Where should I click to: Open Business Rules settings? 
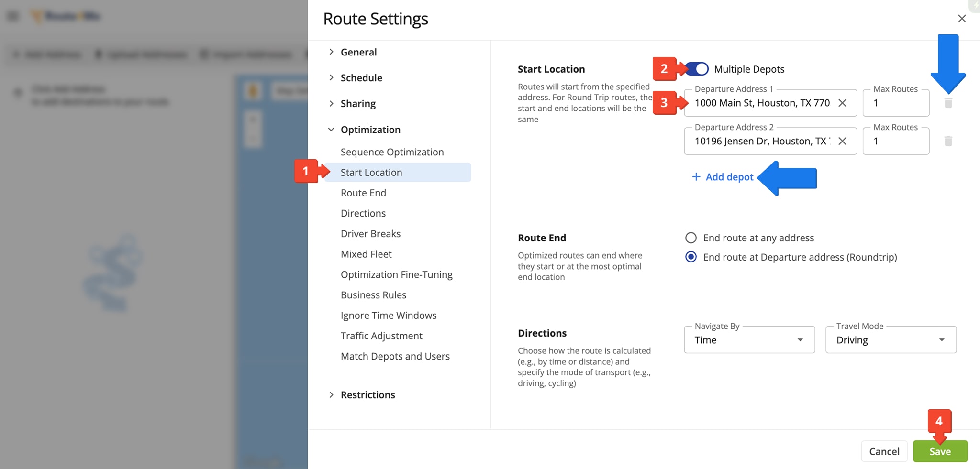tap(373, 295)
